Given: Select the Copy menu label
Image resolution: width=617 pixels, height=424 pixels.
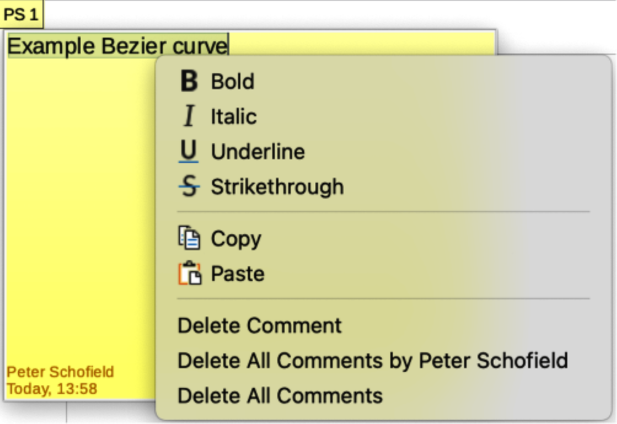Looking at the screenshot, I should tap(235, 239).
